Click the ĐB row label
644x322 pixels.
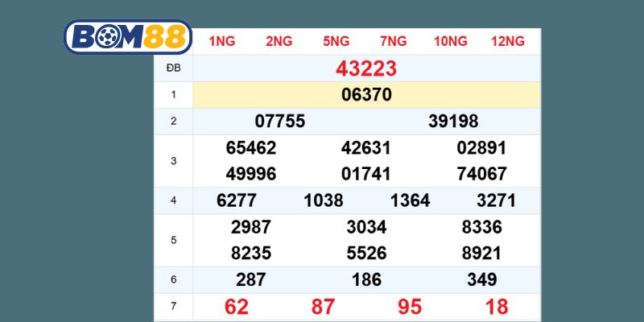tap(173, 68)
